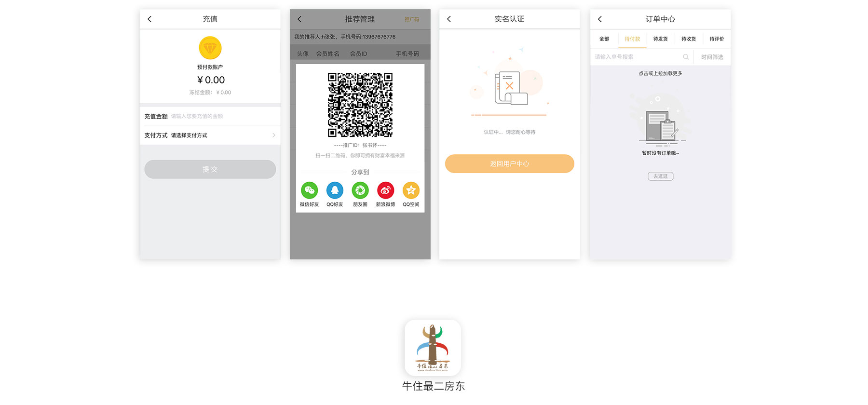Click the ¥0.00 balance amount
The height and width of the screenshot is (405, 868).
pos(211,80)
